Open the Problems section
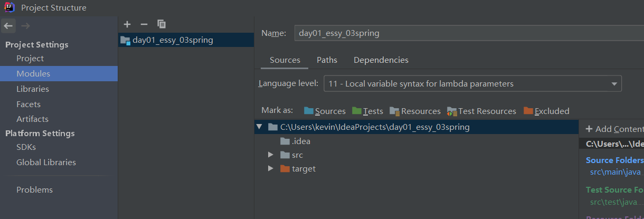This screenshot has height=219, width=644. point(59,190)
